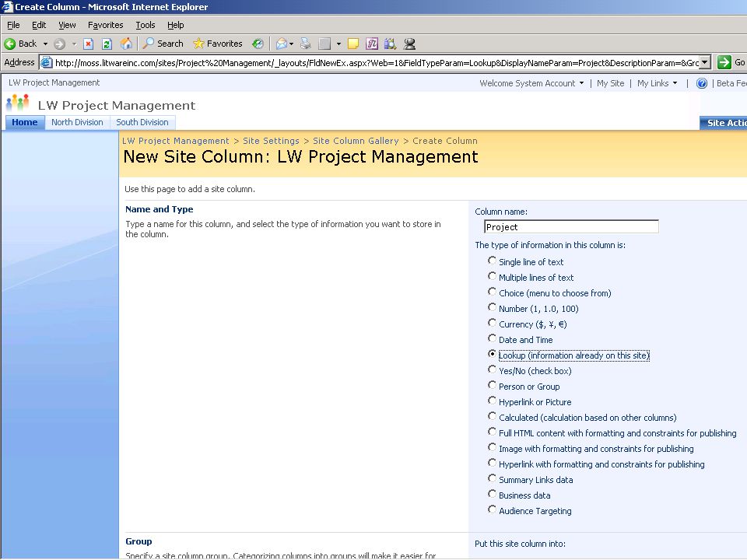Follow the Site Settings breadcrumb link
Viewport: 747px width, 560px height.
click(271, 141)
